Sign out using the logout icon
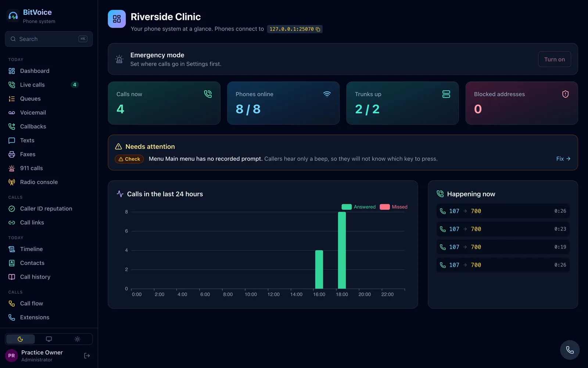This screenshot has height=368, width=588. [87, 356]
